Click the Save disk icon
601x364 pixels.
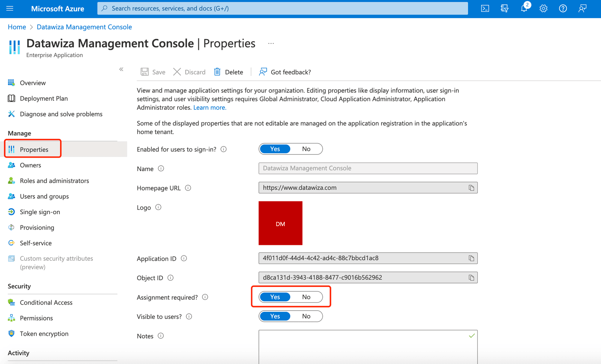coord(145,72)
